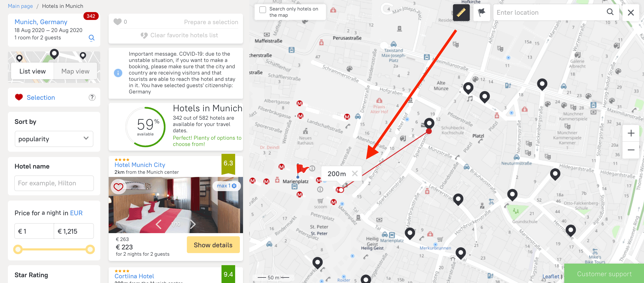Viewport: 644px width, 283px height.
Task: Click the right handle of price slider
Action: point(90,249)
